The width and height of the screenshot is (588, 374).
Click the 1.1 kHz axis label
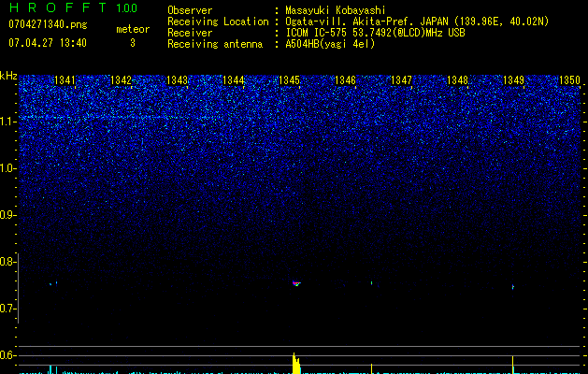click(x=8, y=122)
